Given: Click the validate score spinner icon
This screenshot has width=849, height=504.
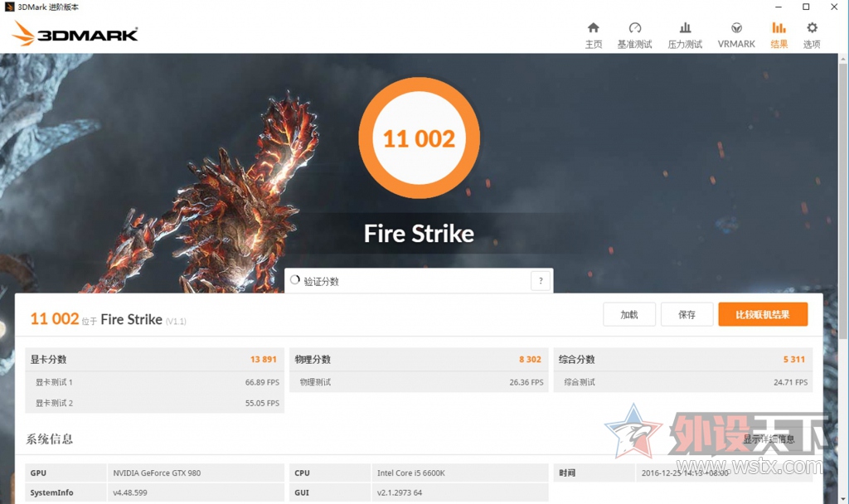Looking at the screenshot, I should click(294, 280).
